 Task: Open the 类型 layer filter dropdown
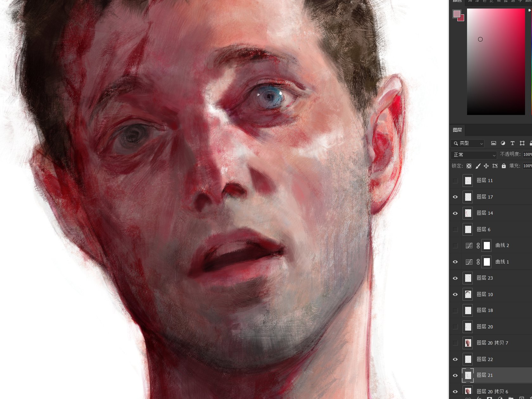click(468, 143)
